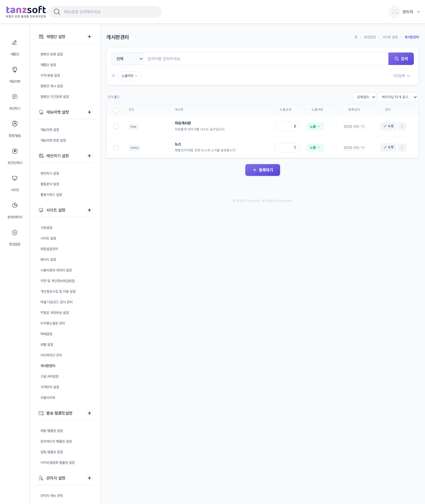The image size is (425, 504).
Task: Expand the 재능마켓 설정 plus button
Action: point(89,112)
